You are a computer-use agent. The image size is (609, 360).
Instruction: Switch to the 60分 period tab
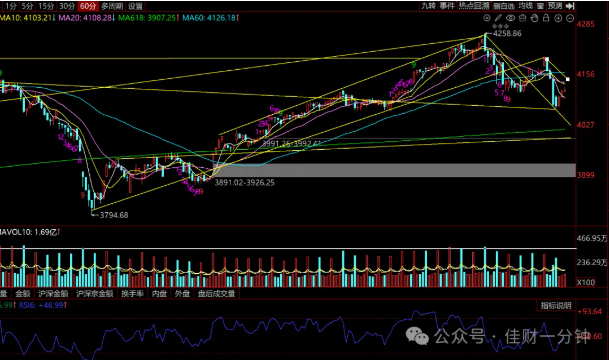tap(87, 6)
